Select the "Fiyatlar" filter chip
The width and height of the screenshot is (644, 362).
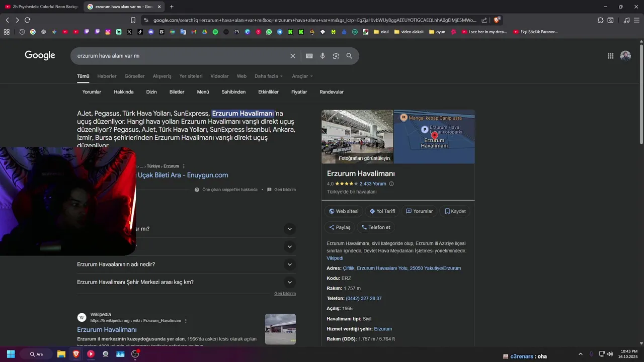[x=299, y=92]
